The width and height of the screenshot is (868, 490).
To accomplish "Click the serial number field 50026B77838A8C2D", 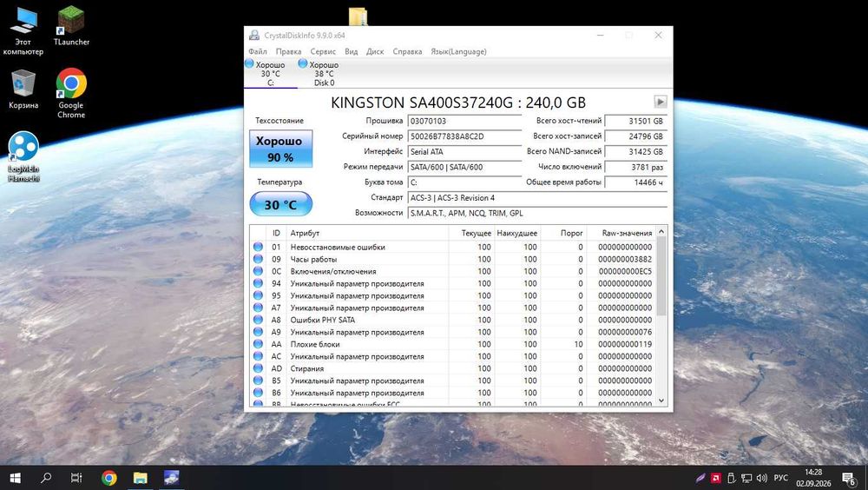I will (464, 136).
